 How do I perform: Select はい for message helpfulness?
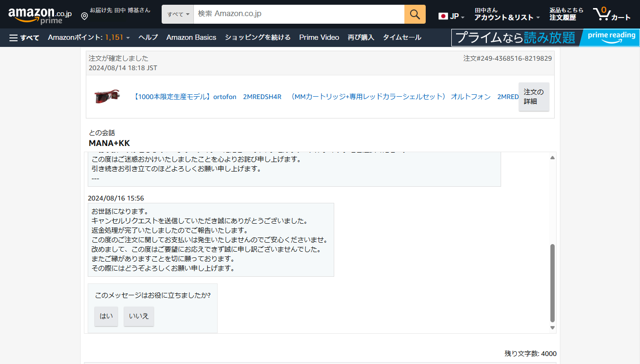pyautogui.click(x=106, y=316)
